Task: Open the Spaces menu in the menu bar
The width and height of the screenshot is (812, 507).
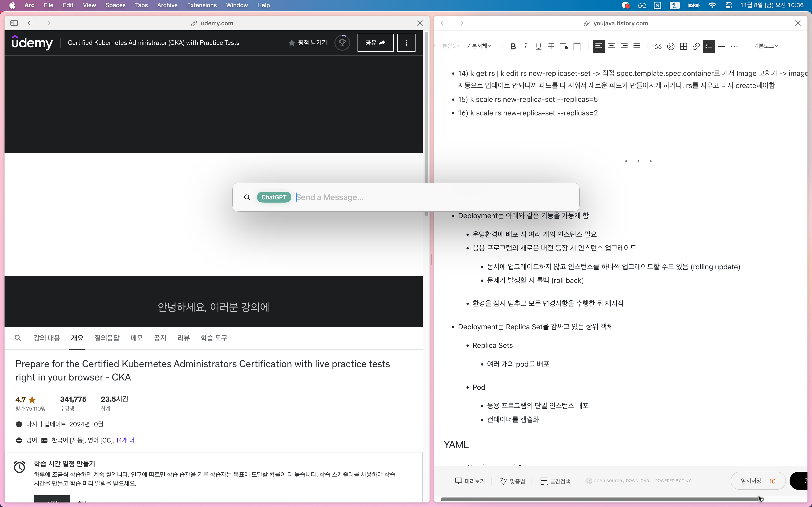Action: click(x=115, y=5)
